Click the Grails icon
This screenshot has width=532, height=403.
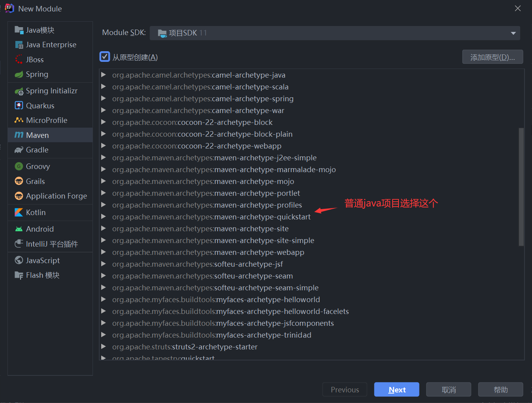[19, 181]
